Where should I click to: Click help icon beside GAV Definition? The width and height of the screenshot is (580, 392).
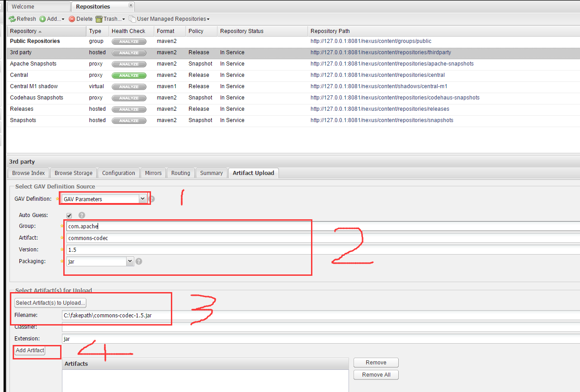pyautogui.click(x=152, y=199)
